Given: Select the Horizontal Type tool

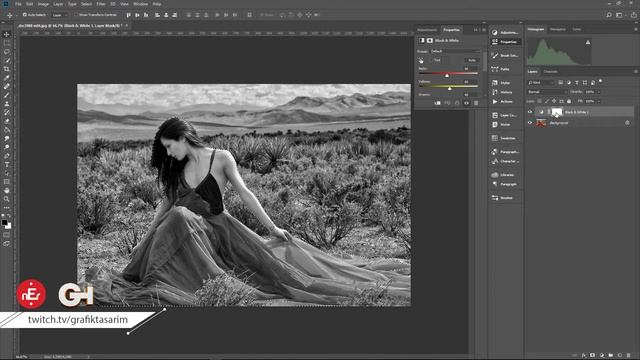Looking at the screenshot, I should 7,164.
